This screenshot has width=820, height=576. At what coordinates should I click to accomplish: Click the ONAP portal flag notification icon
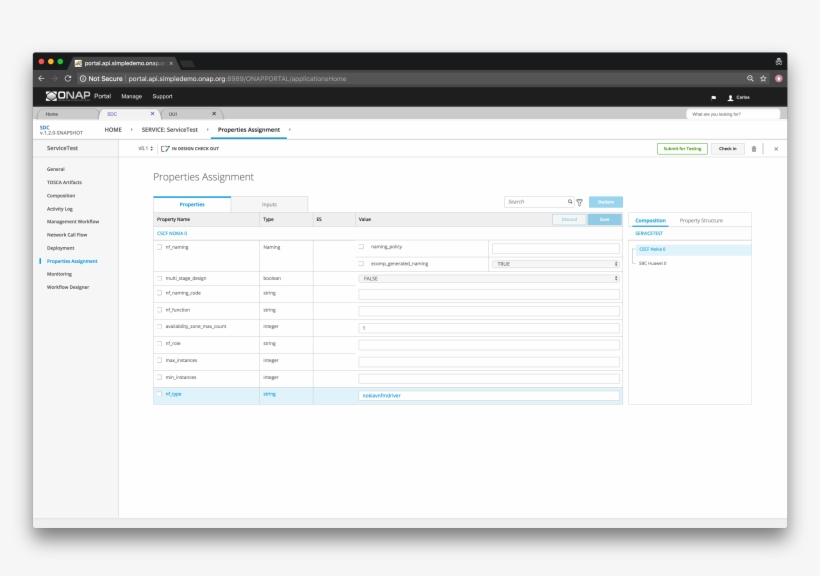tap(713, 97)
